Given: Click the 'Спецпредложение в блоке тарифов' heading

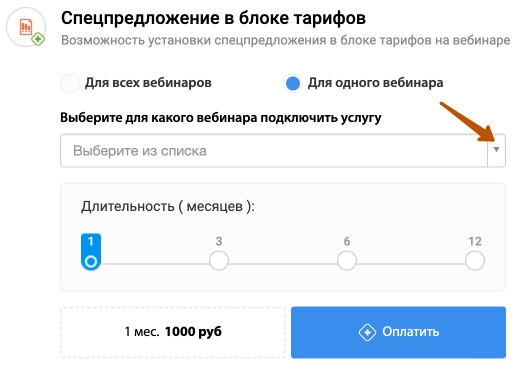Looking at the screenshot, I should point(213,18).
